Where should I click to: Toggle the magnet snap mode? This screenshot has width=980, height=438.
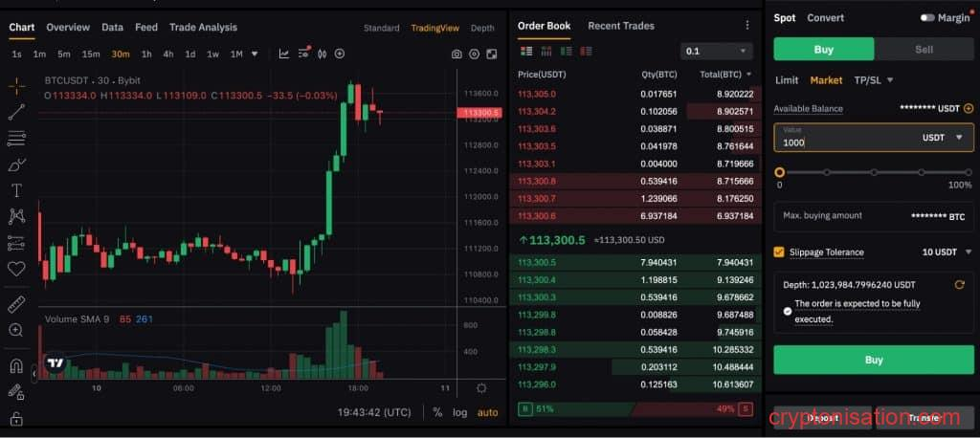click(x=16, y=366)
